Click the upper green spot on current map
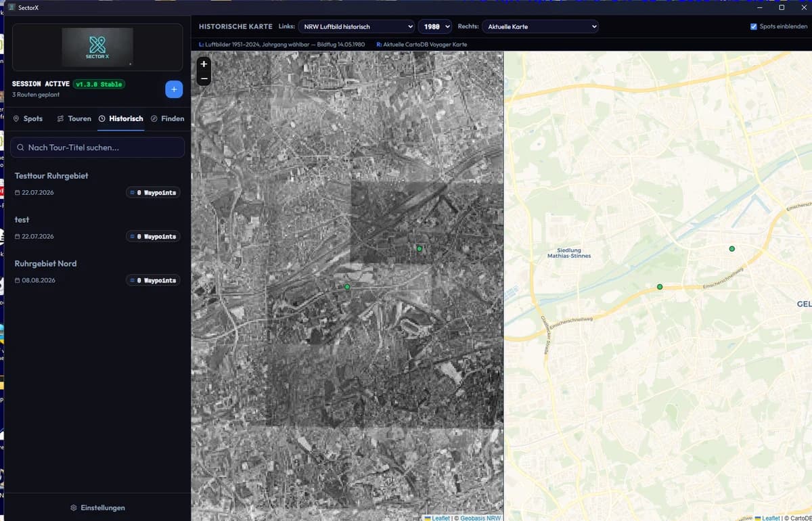The height and width of the screenshot is (521, 812). coord(731,249)
